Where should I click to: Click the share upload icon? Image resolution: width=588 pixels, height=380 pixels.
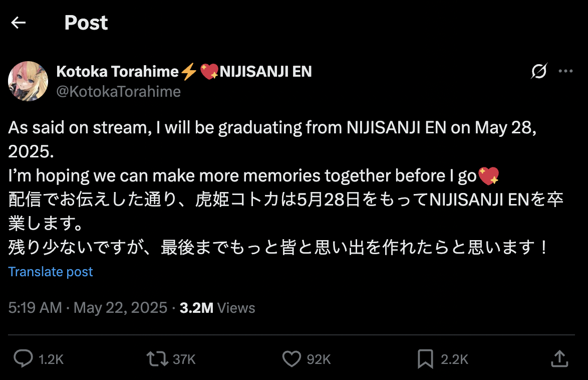coord(559,358)
